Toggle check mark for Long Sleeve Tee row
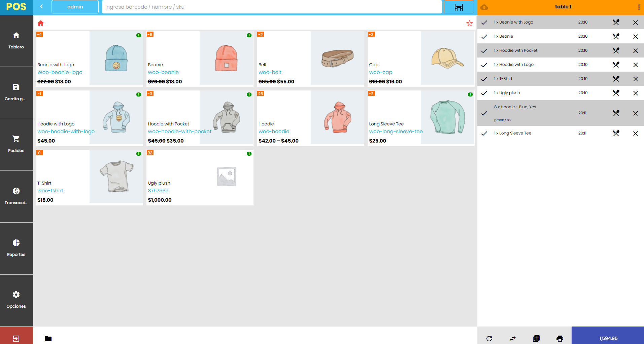The width and height of the screenshot is (644, 344). pyautogui.click(x=484, y=133)
